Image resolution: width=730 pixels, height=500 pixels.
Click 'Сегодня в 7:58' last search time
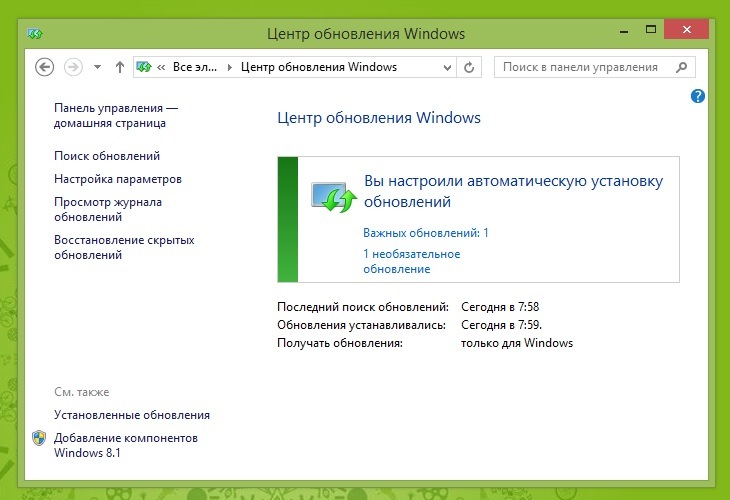coord(500,307)
